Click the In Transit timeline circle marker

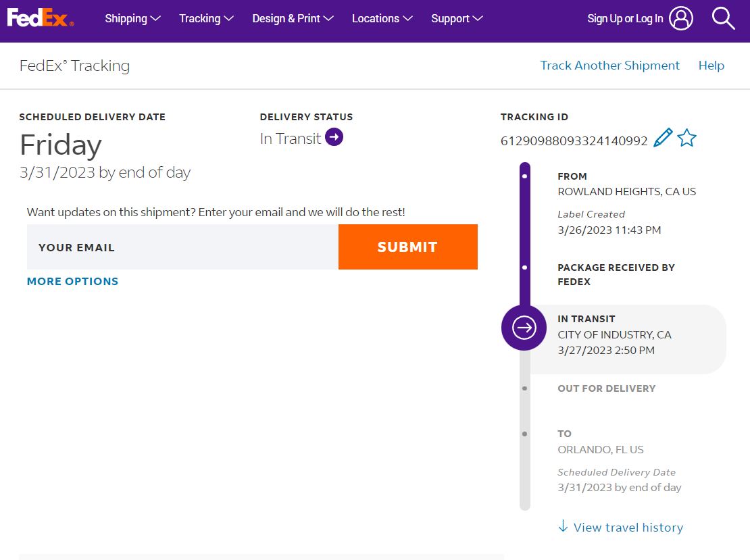524,328
